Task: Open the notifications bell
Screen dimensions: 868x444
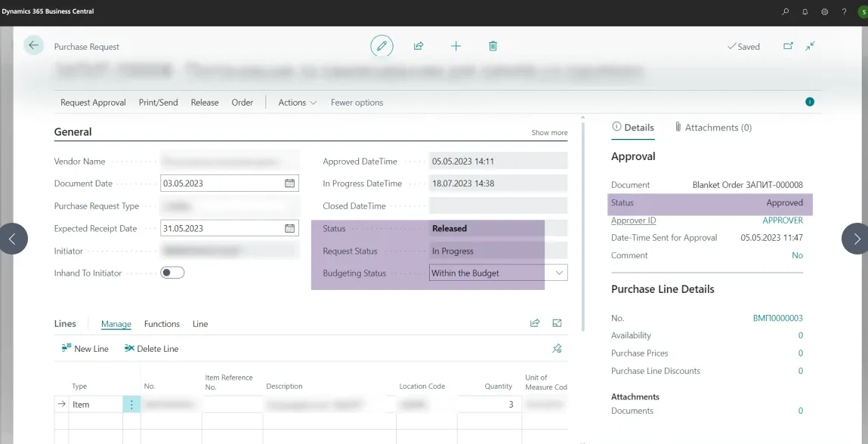Action: tap(805, 12)
